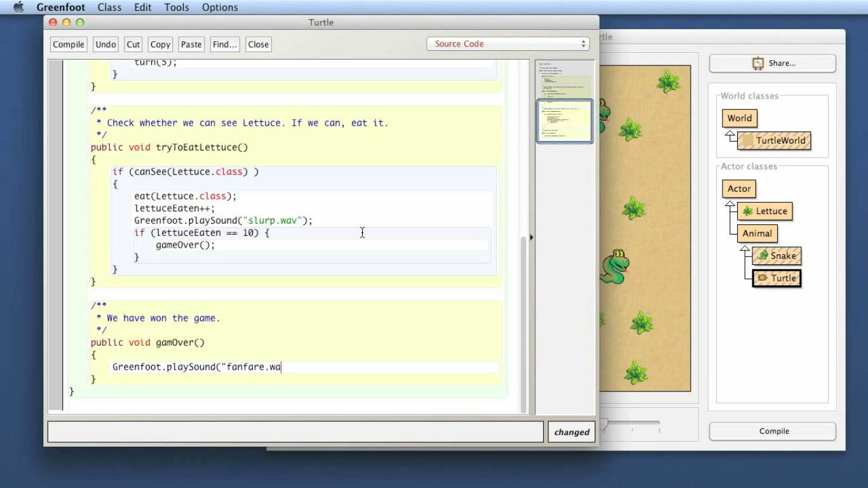
Task: Click the Turtle class icon
Action: (762, 278)
